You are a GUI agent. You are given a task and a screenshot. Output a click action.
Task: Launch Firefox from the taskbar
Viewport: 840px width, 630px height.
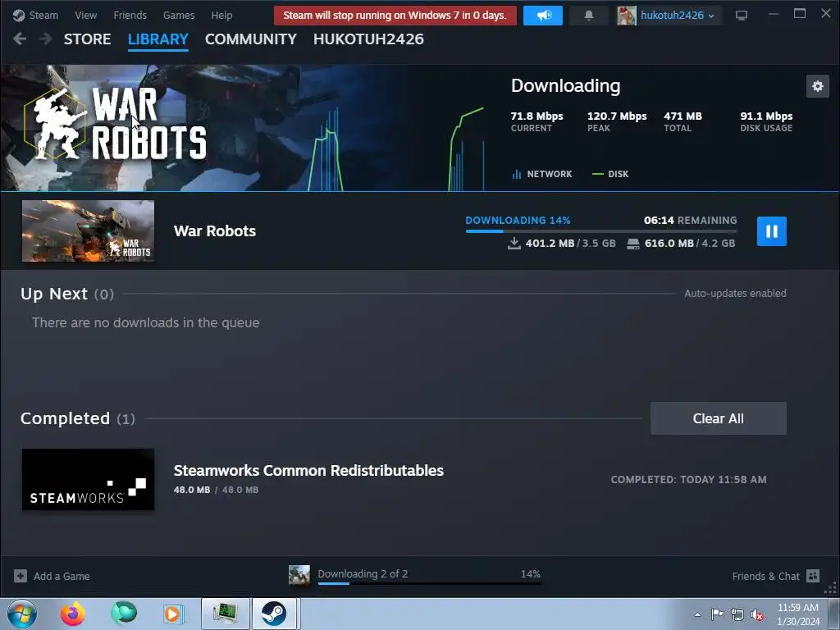coord(72,614)
